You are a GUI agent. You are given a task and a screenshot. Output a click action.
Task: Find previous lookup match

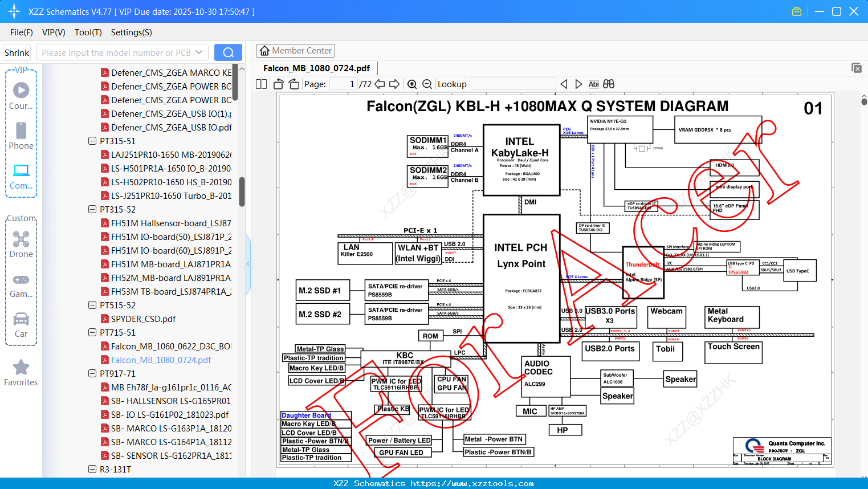pyautogui.click(x=564, y=84)
